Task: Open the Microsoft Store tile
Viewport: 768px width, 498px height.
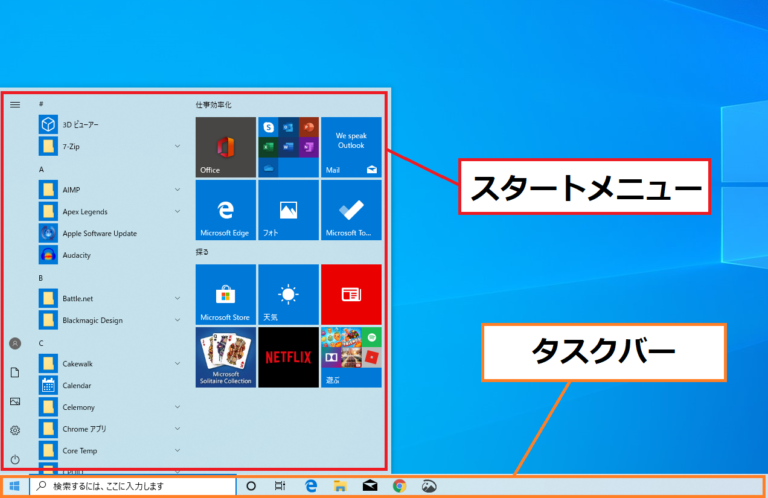Action: [226, 294]
